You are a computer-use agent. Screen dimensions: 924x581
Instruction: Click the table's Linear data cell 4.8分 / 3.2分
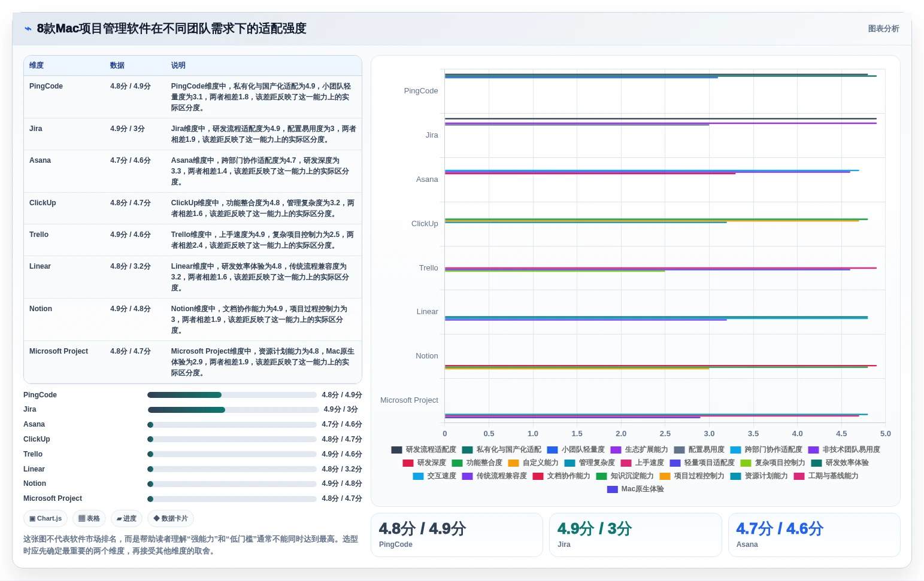[131, 266]
